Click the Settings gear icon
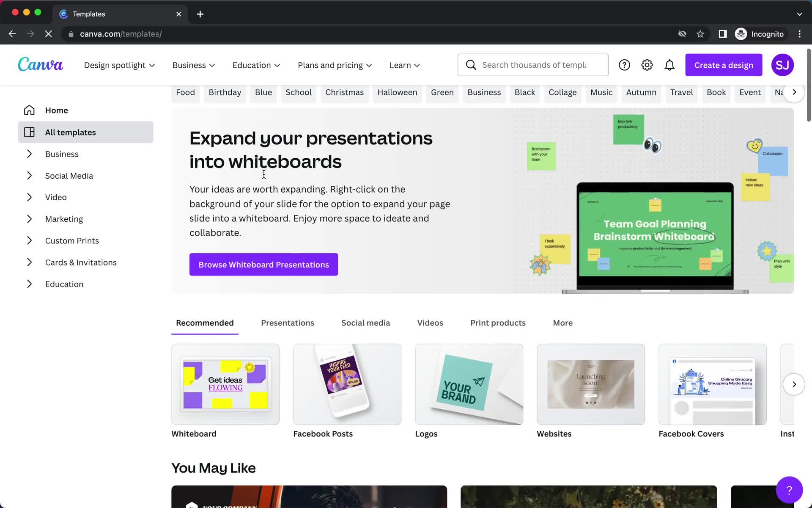This screenshot has width=812, height=508. (x=646, y=65)
